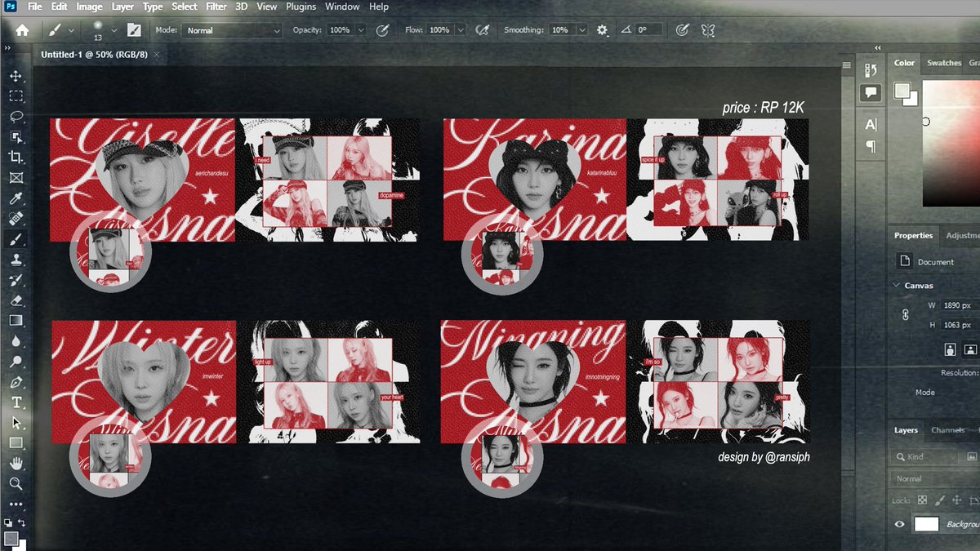Select the Horizontal Type tool
The image size is (980, 551).
pyautogui.click(x=16, y=402)
